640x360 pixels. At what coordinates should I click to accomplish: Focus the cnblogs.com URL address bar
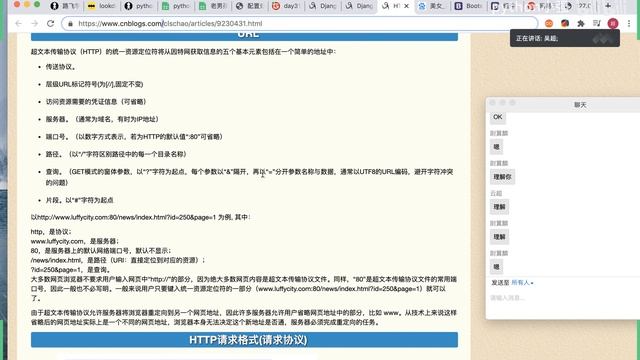coord(300,24)
